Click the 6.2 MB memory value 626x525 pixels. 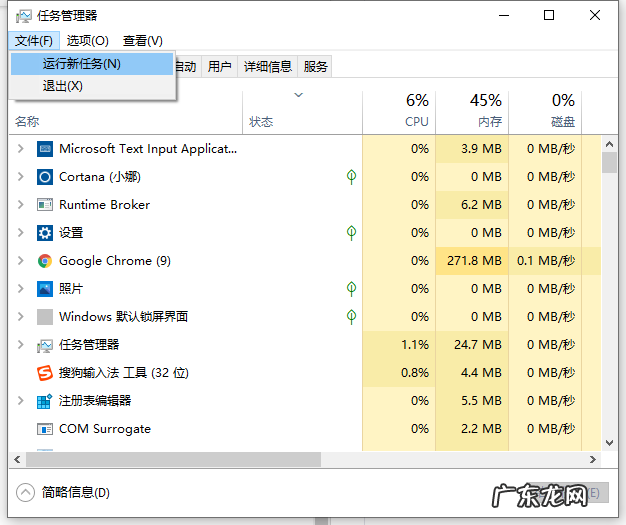(481, 205)
